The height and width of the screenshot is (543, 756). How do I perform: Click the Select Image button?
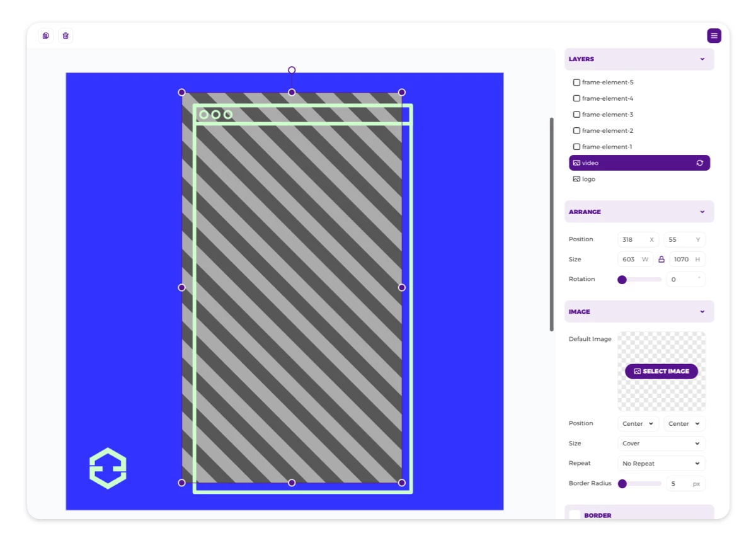[x=661, y=371]
